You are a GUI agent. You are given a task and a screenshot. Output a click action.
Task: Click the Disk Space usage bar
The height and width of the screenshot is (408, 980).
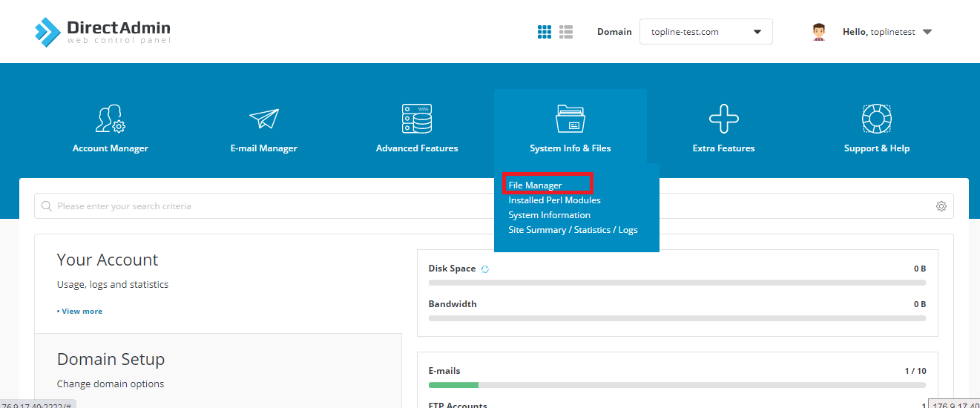tap(677, 283)
